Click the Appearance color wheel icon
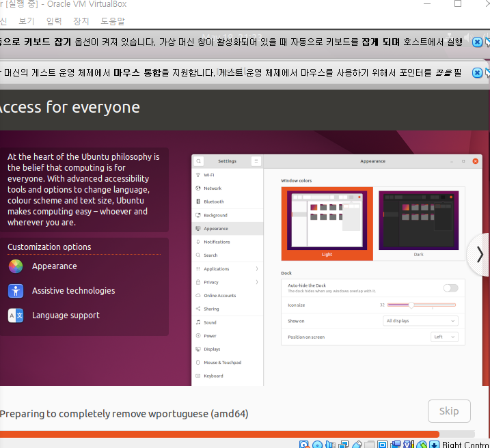This screenshot has height=448, width=490. (x=16, y=266)
